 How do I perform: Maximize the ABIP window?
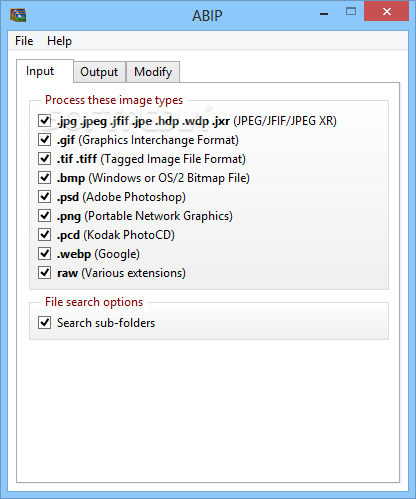tap(351, 12)
